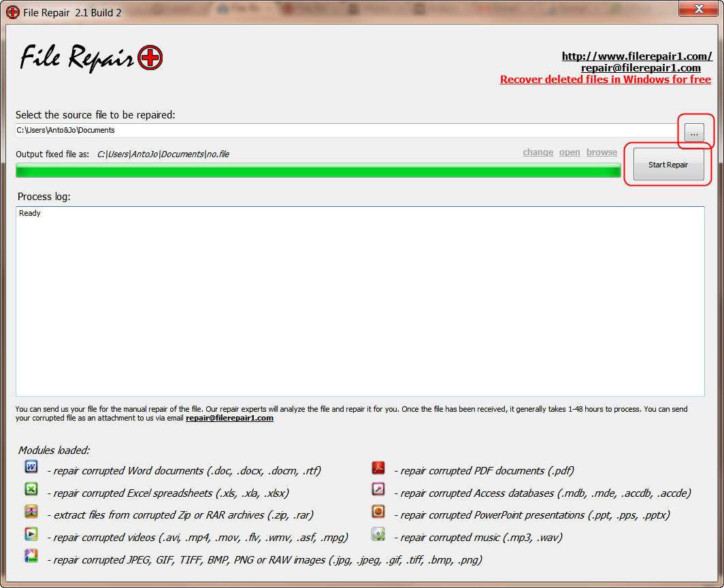Click 'repair corrupted videos' text
The image size is (724, 588).
[197, 537]
